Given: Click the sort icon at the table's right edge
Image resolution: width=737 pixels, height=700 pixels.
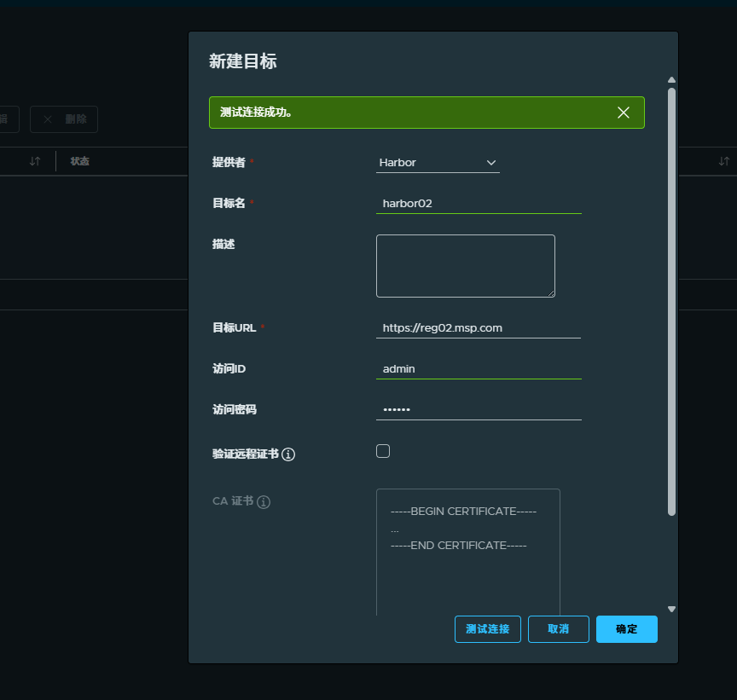Looking at the screenshot, I should coord(724,161).
